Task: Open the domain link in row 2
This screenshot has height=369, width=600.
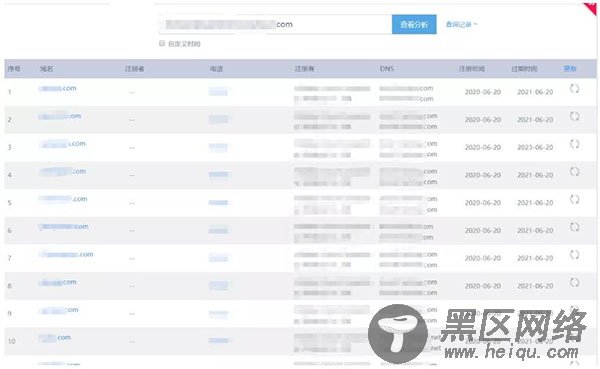Action: click(60, 116)
